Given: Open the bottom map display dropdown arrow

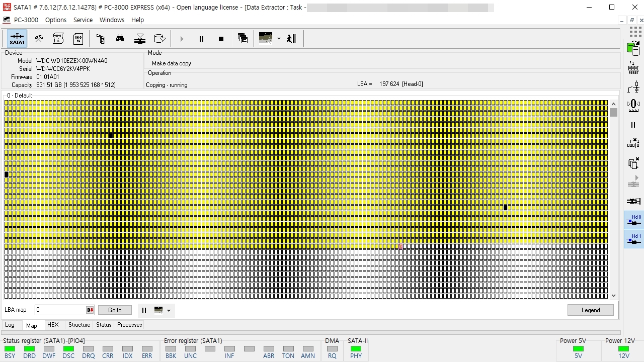Looking at the screenshot, I should pos(169,310).
